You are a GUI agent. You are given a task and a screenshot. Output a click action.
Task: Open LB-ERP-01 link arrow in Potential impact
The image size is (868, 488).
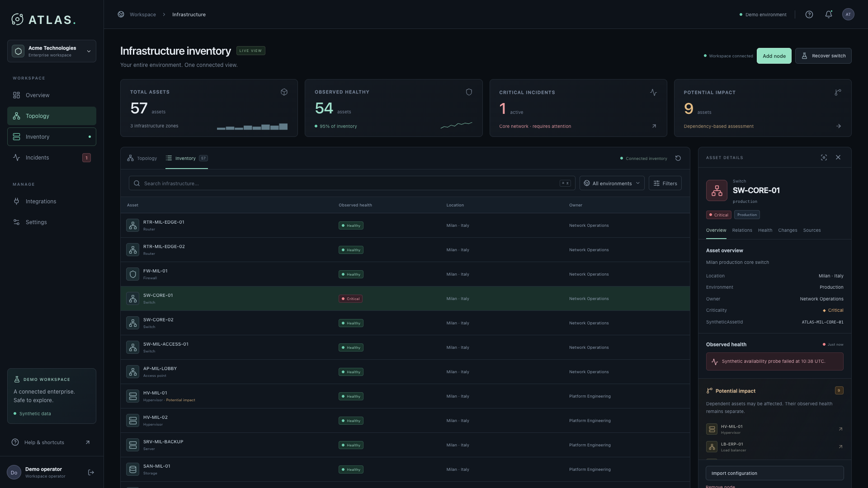[x=840, y=447]
